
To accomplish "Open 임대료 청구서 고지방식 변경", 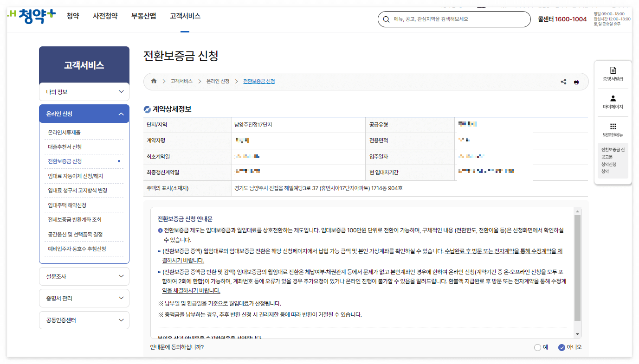I will [x=77, y=191].
